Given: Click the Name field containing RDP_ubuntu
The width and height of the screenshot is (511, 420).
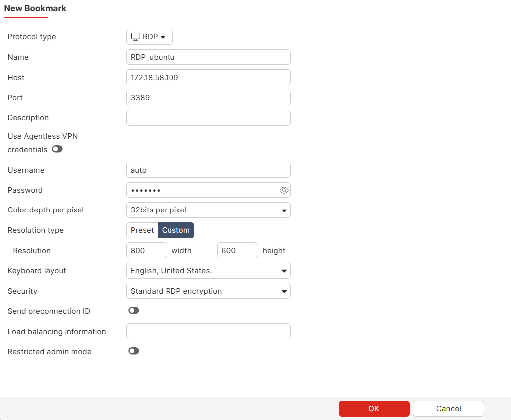Looking at the screenshot, I should click(x=208, y=57).
